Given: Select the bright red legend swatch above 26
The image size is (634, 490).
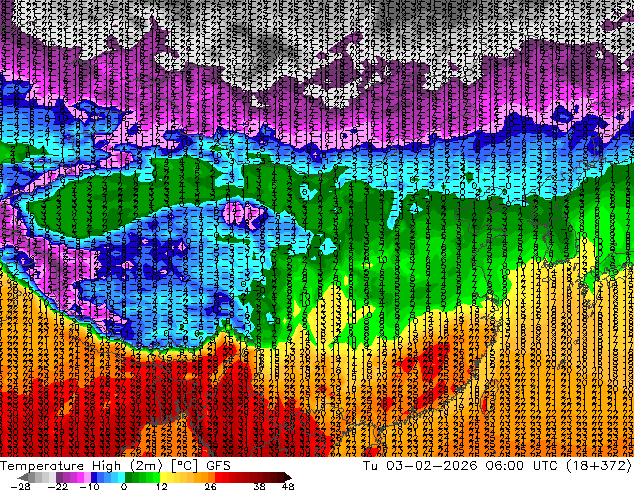Looking at the screenshot, I should (218, 477).
